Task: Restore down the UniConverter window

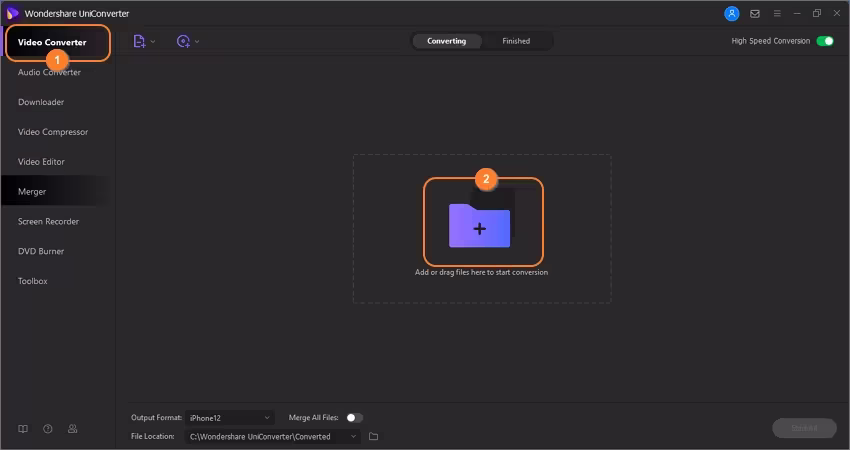Action: coord(817,14)
